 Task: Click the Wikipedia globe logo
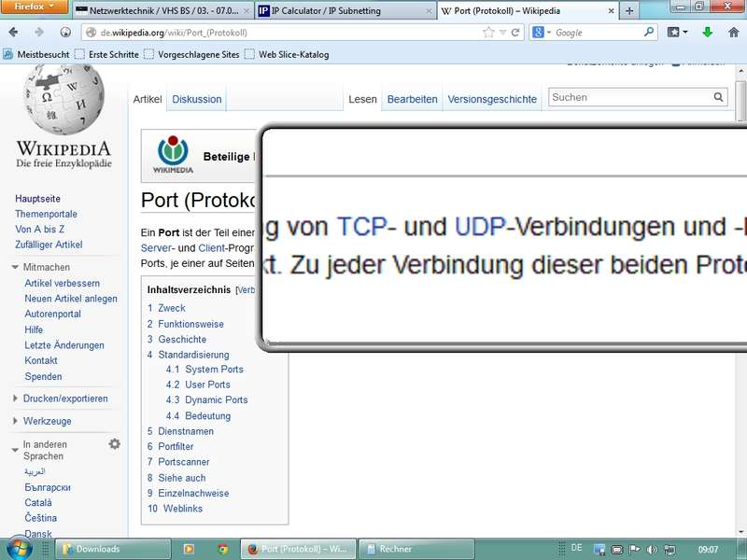63,100
